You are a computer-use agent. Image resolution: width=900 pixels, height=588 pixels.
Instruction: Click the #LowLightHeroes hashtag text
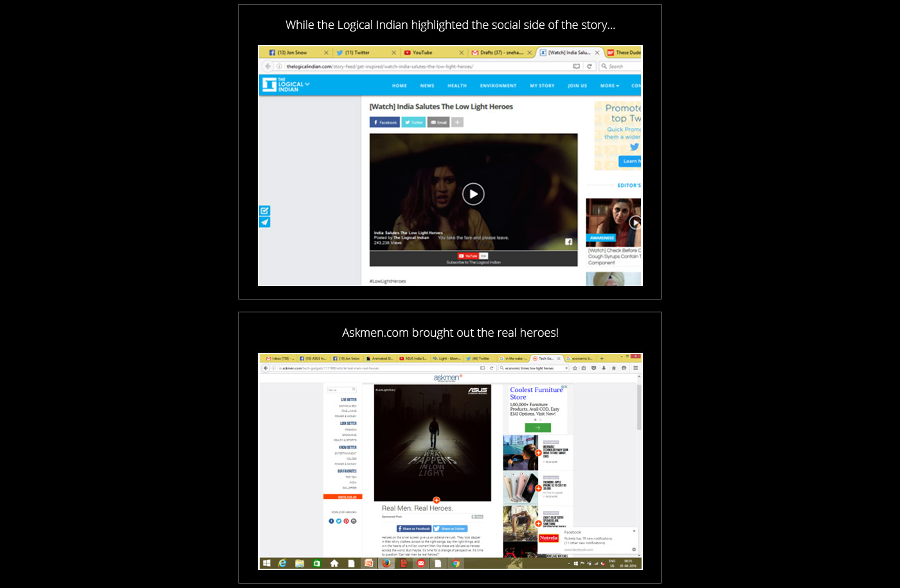coord(388,281)
